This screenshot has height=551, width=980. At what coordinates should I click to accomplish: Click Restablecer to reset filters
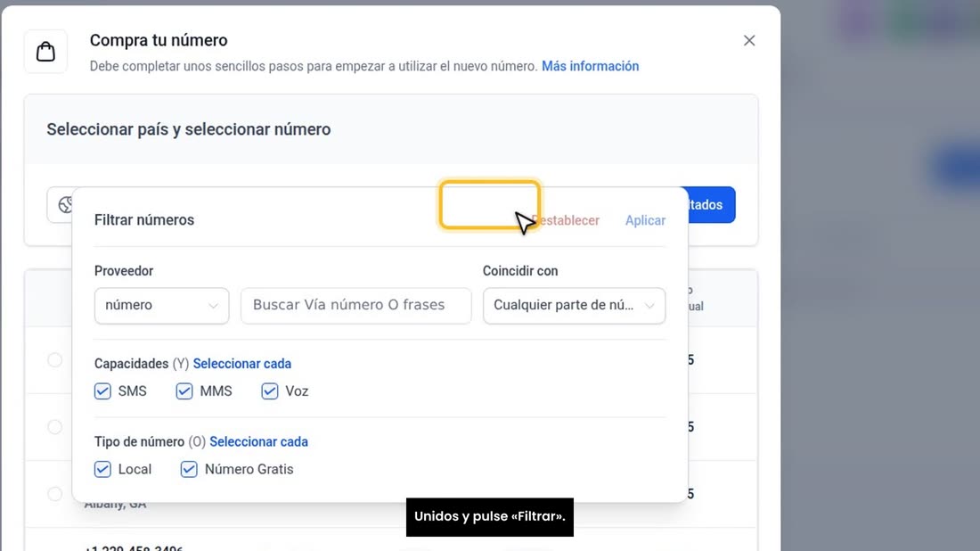566,220
